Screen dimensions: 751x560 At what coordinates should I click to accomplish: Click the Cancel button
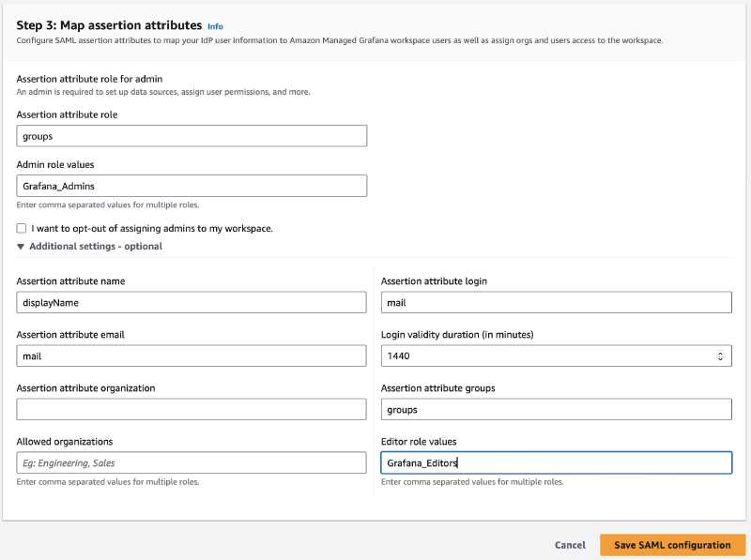[570, 544]
